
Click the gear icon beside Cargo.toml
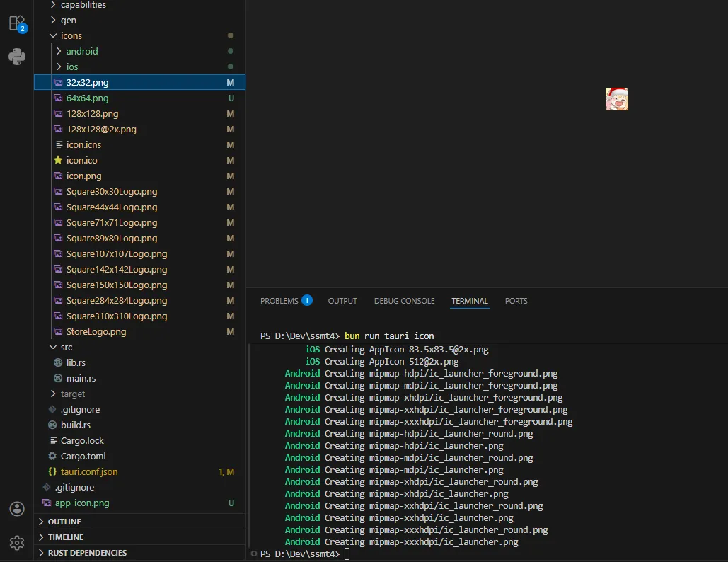[52, 457]
